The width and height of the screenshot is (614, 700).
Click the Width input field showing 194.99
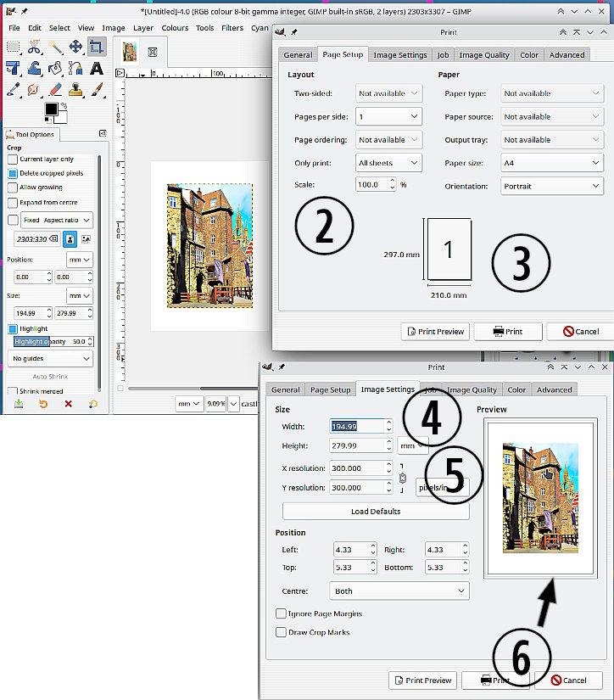pyautogui.click(x=357, y=427)
